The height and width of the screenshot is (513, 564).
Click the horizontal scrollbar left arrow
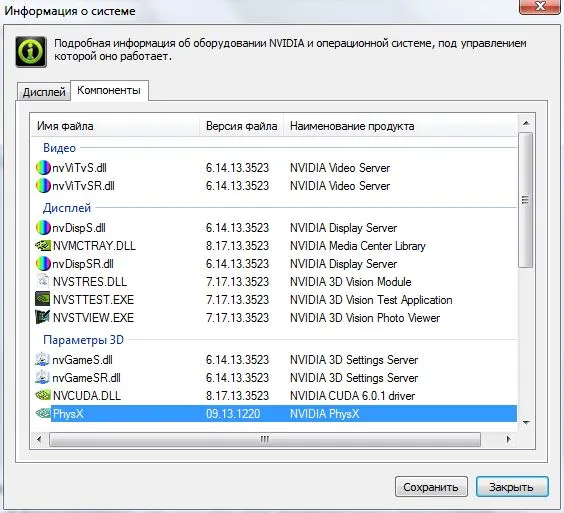39,439
